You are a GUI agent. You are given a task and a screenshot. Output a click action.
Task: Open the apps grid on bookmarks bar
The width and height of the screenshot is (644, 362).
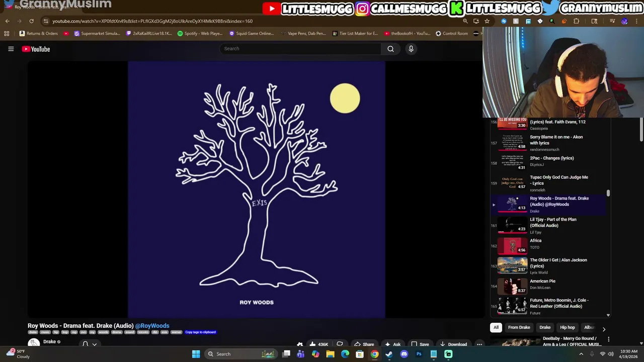(x=7, y=34)
